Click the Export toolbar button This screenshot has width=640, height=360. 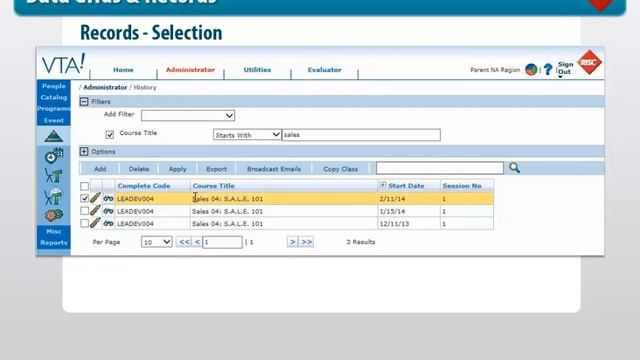click(x=216, y=169)
